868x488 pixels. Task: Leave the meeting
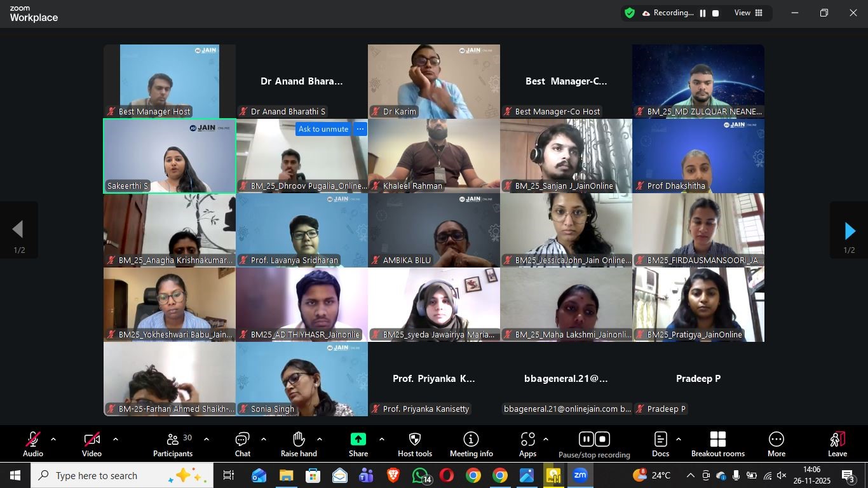(837, 444)
